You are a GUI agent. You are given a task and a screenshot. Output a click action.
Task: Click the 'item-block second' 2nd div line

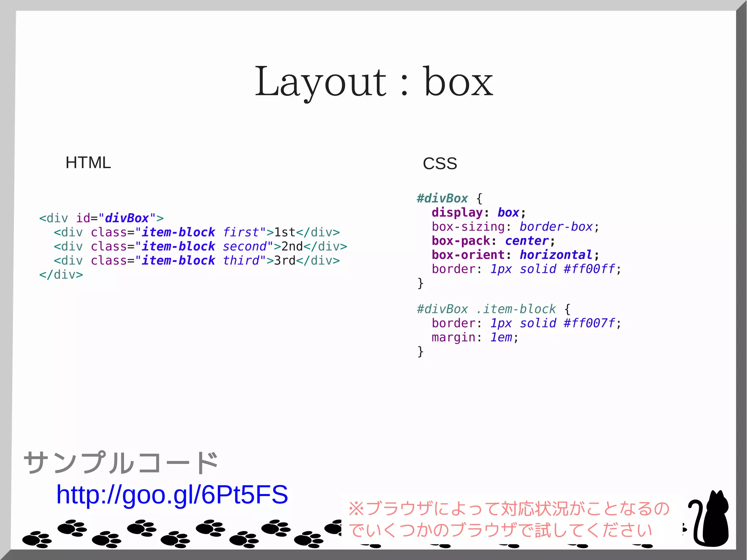pos(200,247)
